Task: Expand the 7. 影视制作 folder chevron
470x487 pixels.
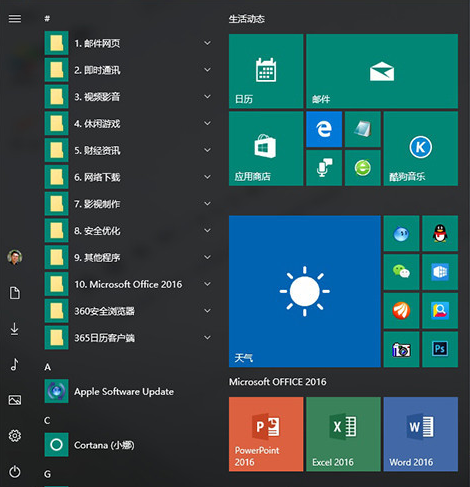Action: (207, 204)
